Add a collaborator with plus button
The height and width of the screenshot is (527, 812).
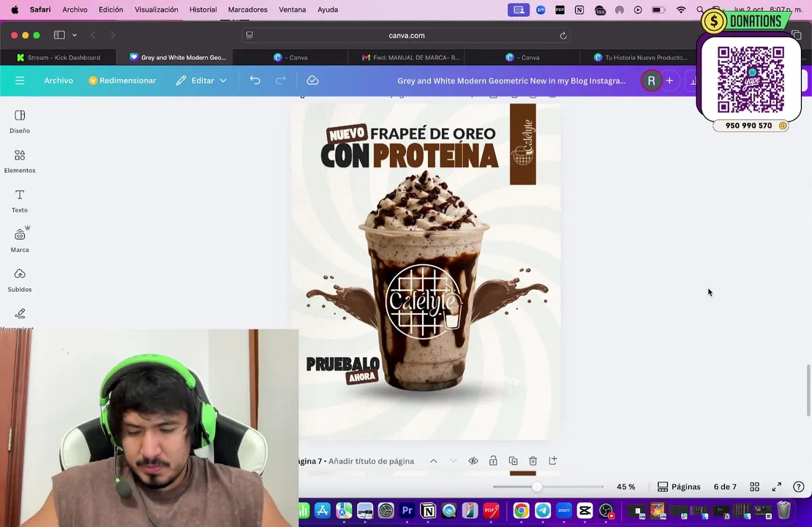(x=669, y=81)
